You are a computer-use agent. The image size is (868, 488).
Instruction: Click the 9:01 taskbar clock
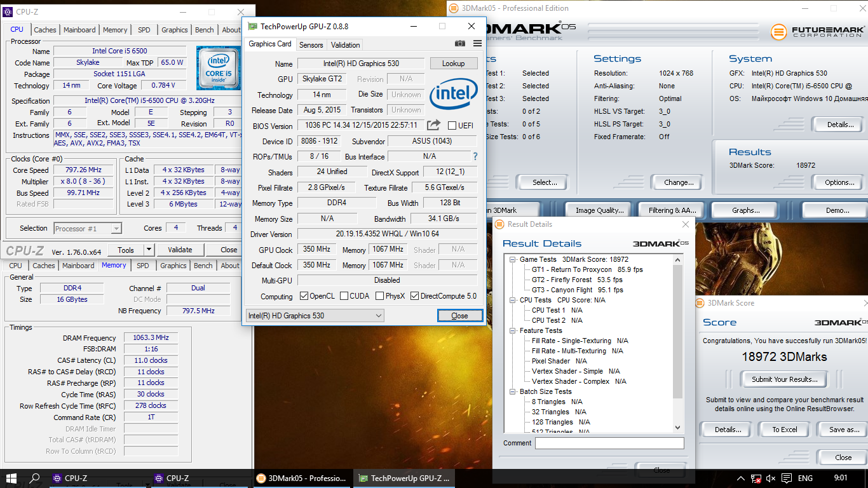pos(841,478)
